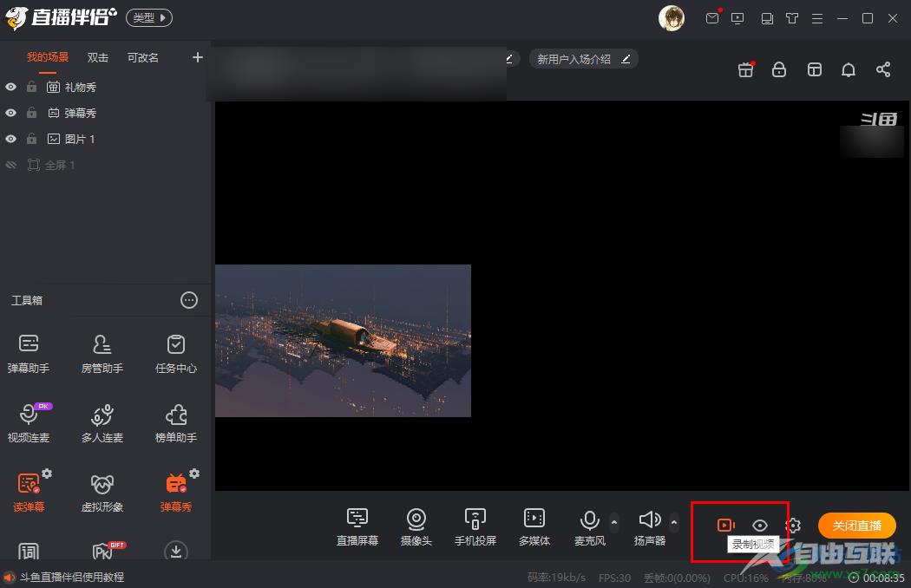Click the notification bell icon

click(x=849, y=69)
